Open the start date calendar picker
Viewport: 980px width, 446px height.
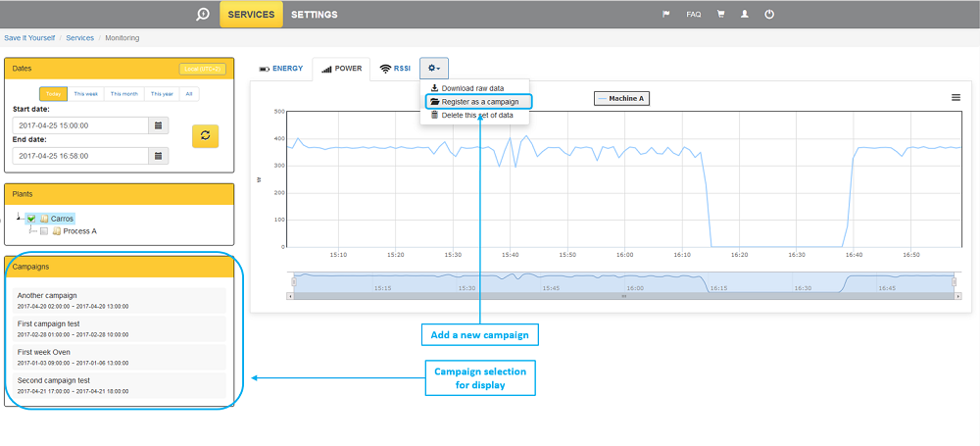click(158, 125)
